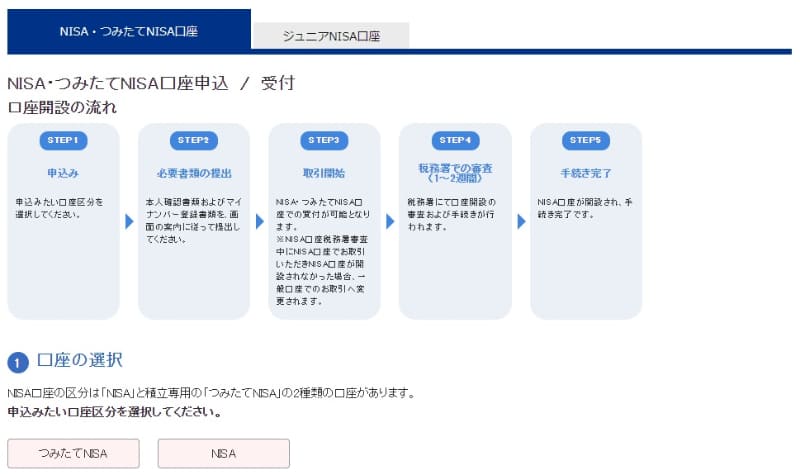Click the STEP4 badge

tap(455, 140)
